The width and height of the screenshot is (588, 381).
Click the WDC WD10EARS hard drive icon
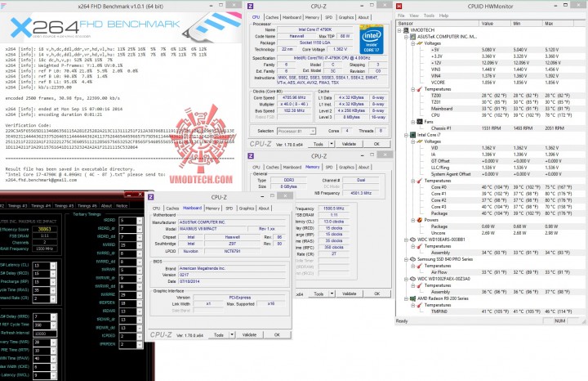(x=413, y=240)
